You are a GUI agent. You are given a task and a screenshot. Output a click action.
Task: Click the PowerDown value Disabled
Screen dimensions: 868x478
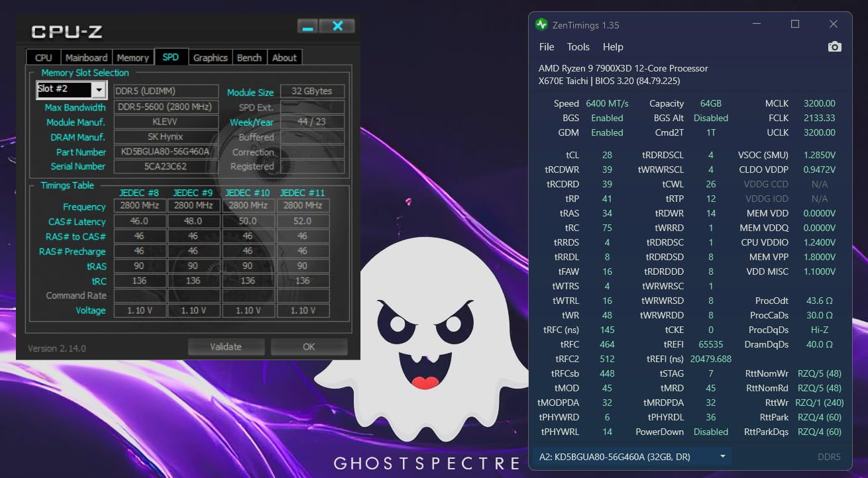click(710, 432)
